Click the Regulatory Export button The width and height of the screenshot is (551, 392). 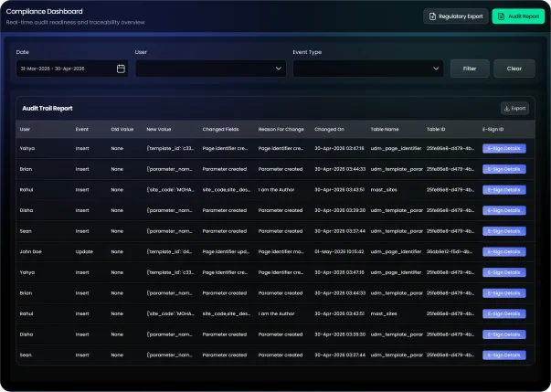455,16
